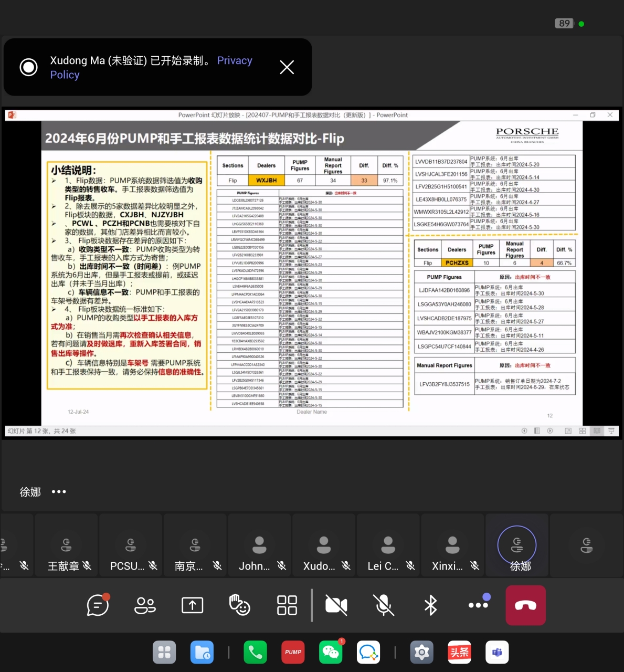Click the PowerPoint app icon in title bar
The height and width of the screenshot is (672, 624).
pos(12,115)
